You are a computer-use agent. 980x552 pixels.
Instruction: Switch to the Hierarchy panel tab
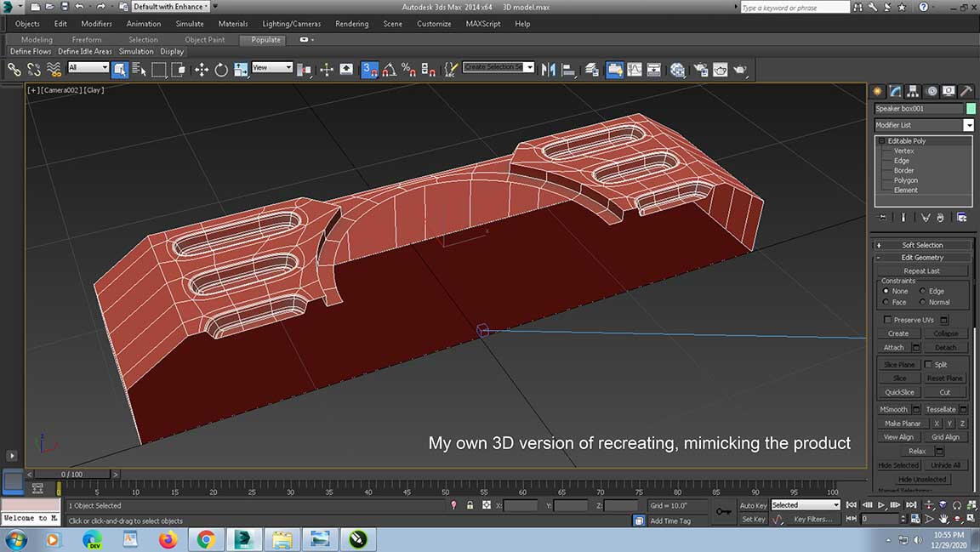pos(914,91)
